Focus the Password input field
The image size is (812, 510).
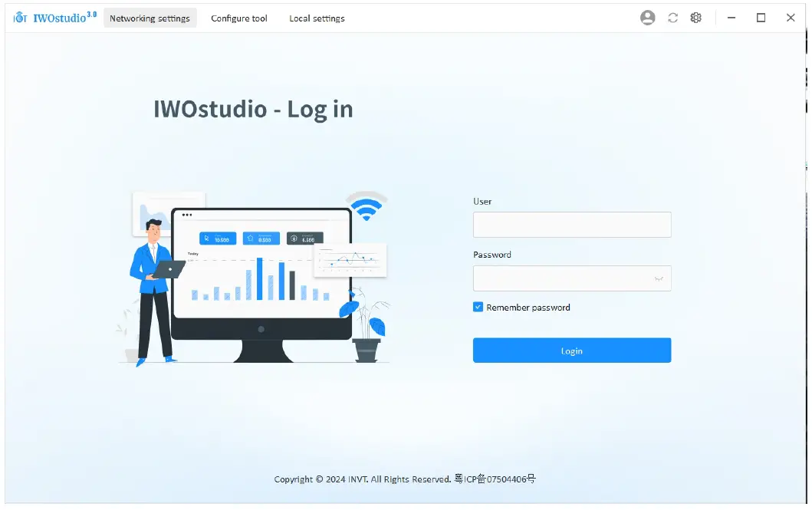[x=572, y=278]
